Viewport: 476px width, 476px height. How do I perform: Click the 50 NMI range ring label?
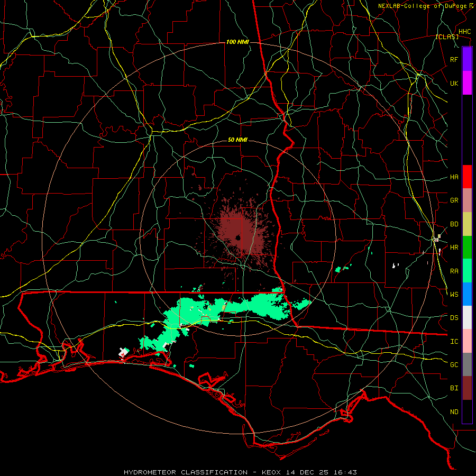coord(237,140)
